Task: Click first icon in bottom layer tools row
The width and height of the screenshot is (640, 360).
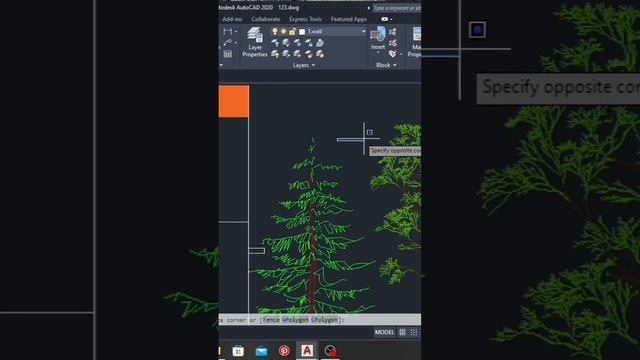Action: (275, 54)
